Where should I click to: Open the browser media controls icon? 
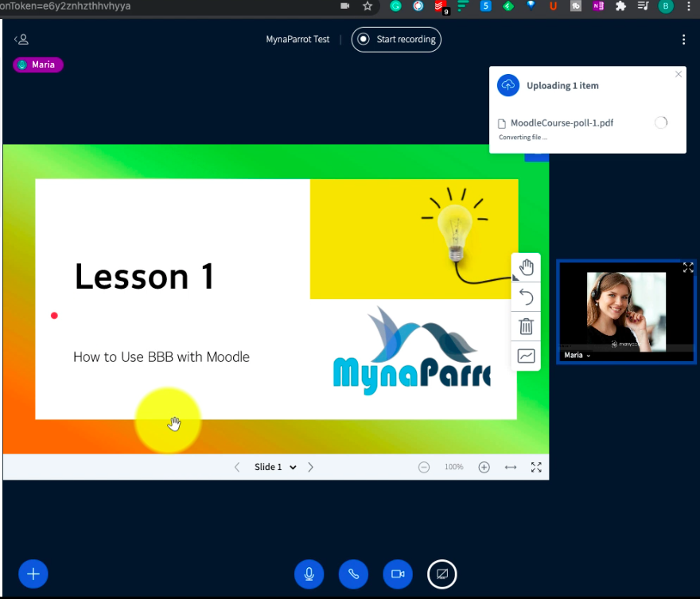click(x=643, y=6)
